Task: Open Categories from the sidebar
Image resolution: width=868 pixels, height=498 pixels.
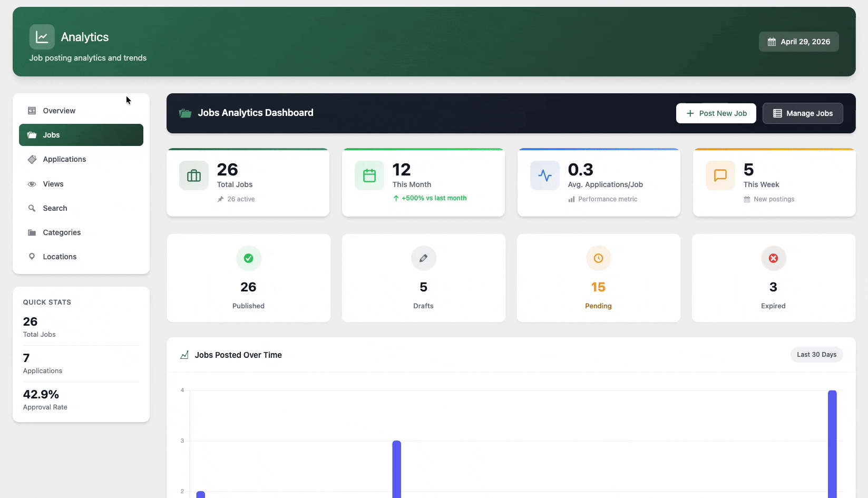Action: click(62, 232)
